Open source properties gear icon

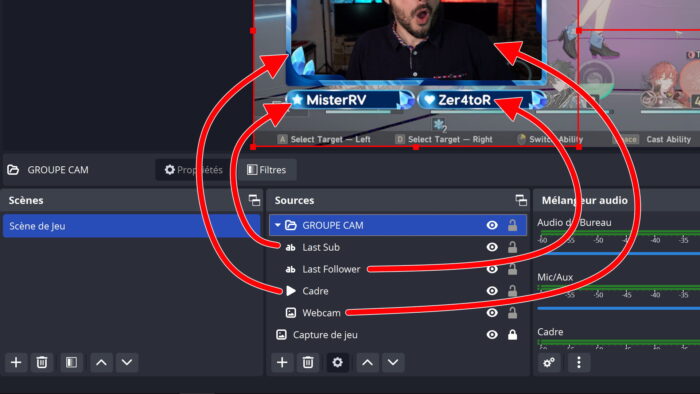point(338,362)
